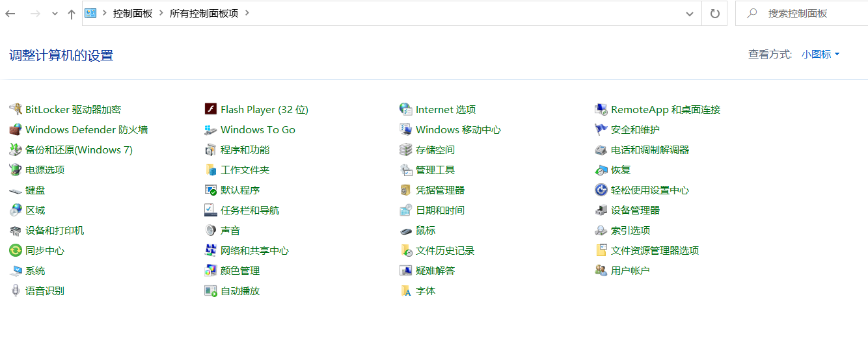The width and height of the screenshot is (868, 362).
Task: Open the recent locations dropdown arrow
Action: 55,14
